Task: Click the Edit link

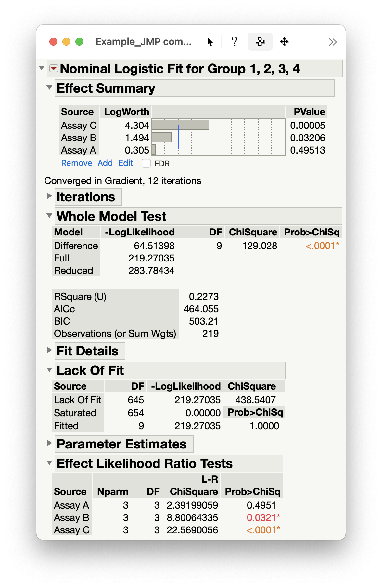Action: tap(126, 163)
